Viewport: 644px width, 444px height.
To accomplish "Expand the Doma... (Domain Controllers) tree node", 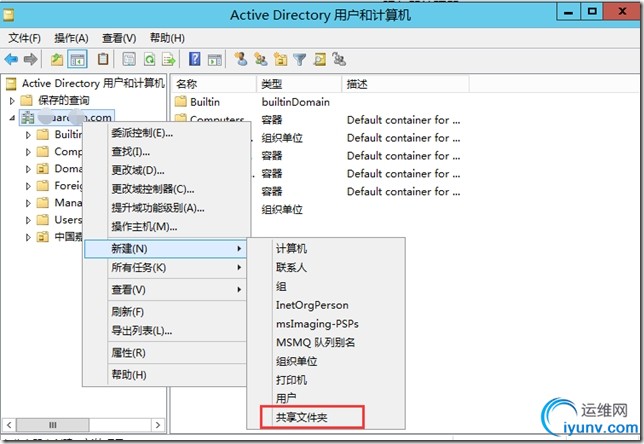I will coord(28,169).
